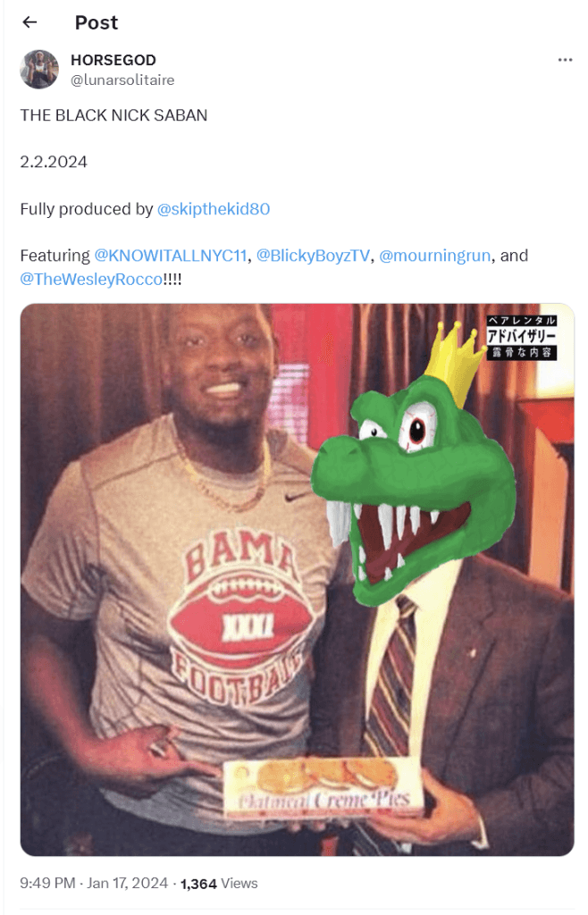Open the @skipthekid80 mention
This screenshot has width=588, height=915.
214,209
